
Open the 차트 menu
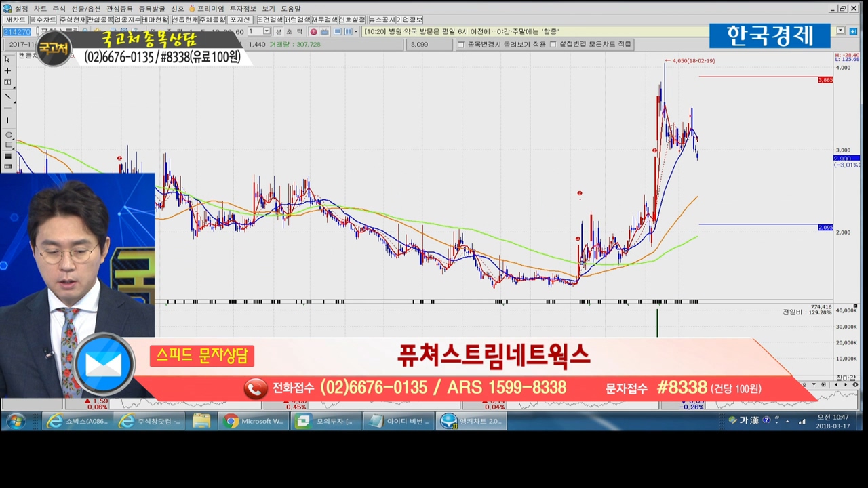(40, 9)
